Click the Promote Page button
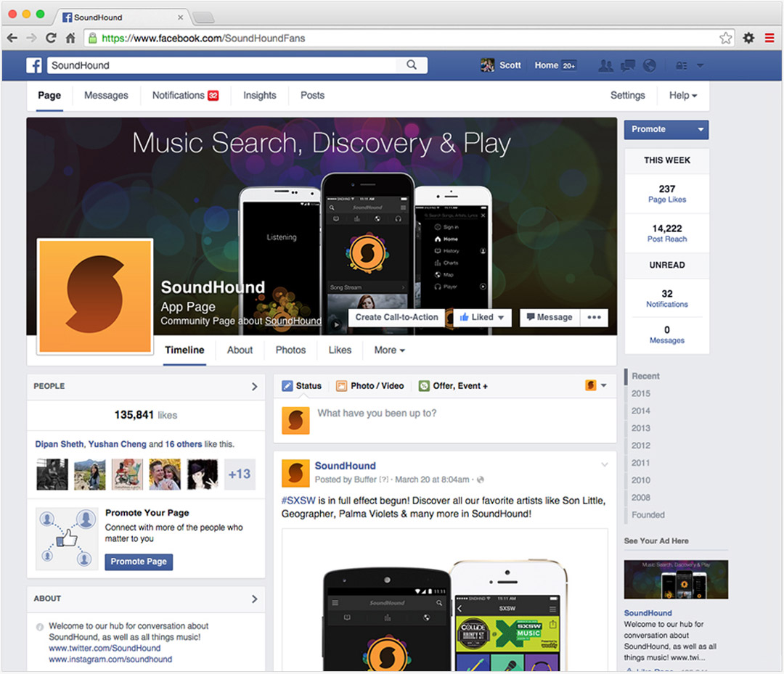 pos(139,562)
